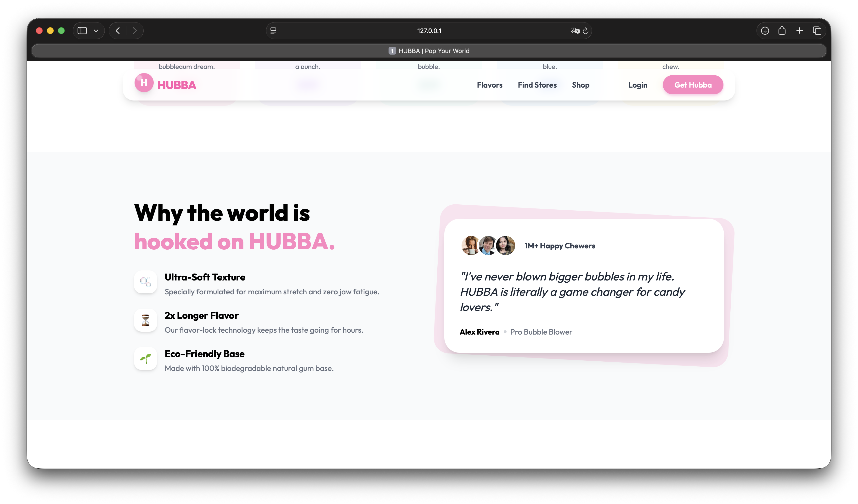858x504 pixels.
Task: Show all tabs with the tab overview icon
Action: click(817, 30)
